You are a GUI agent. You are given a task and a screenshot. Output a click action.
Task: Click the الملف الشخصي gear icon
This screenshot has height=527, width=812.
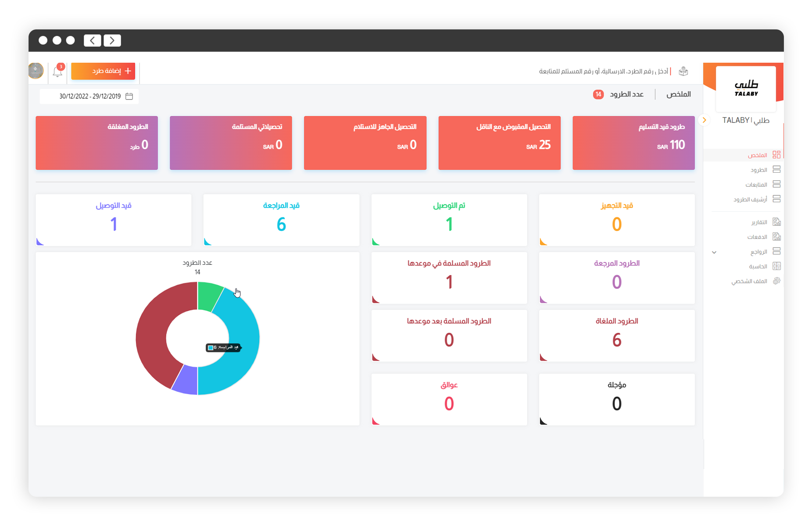(776, 281)
